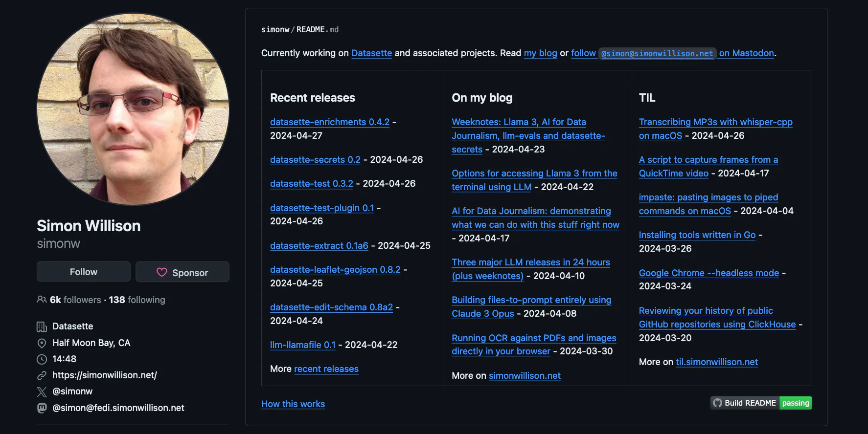Open 'Google Chrome --headless mode' TIL
The height and width of the screenshot is (434, 868).
[709, 273]
